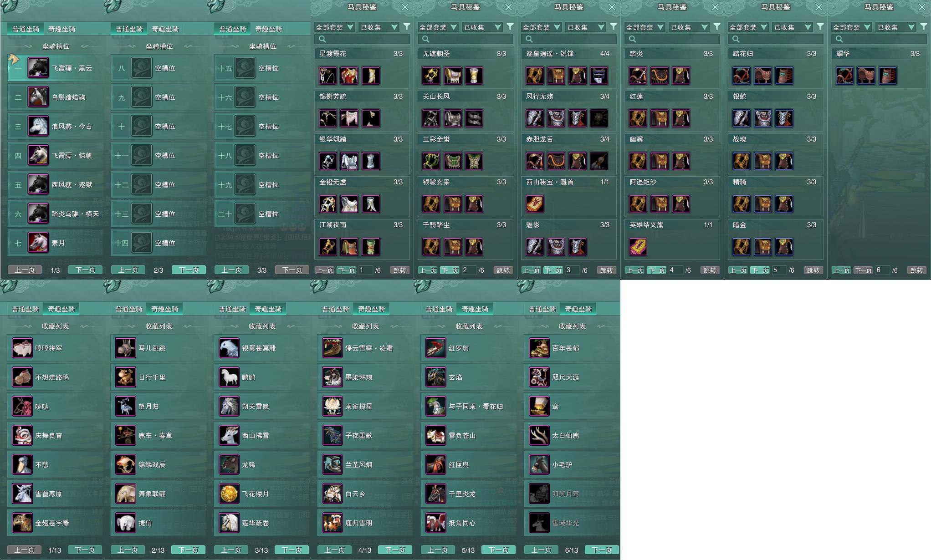The height and width of the screenshot is (560, 931).
Task: Select the 飞霞骠·惊帆 mount icon
Action: click(38, 155)
